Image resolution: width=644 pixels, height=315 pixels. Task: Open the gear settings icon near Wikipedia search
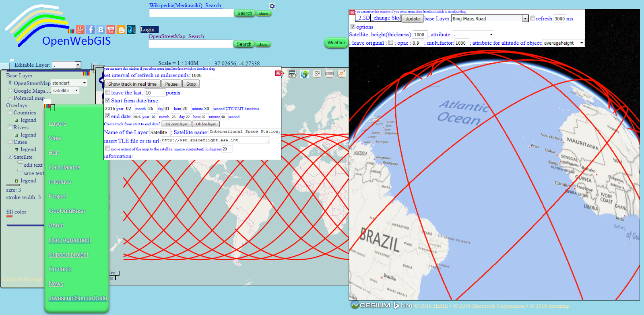[272, 6]
